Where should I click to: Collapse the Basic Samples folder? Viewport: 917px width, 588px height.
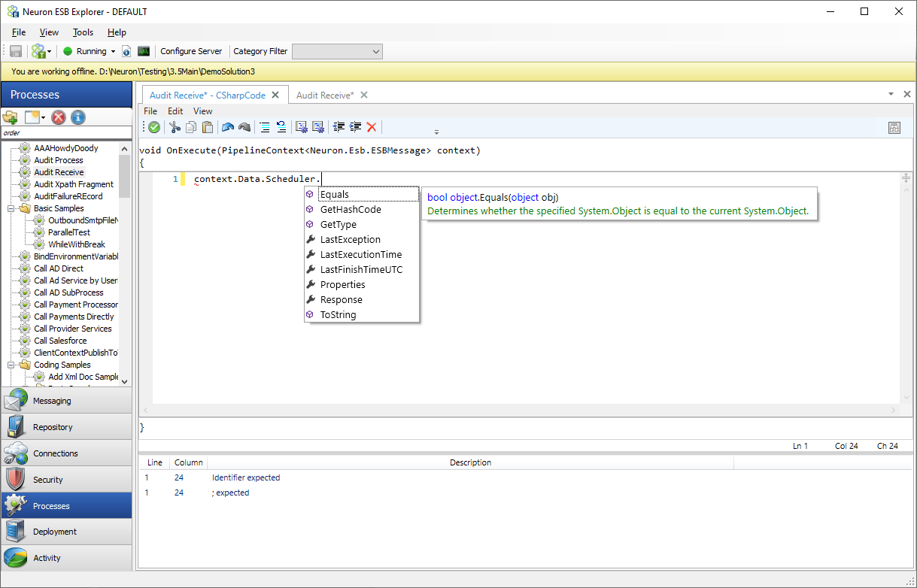pyautogui.click(x=11, y=208)
